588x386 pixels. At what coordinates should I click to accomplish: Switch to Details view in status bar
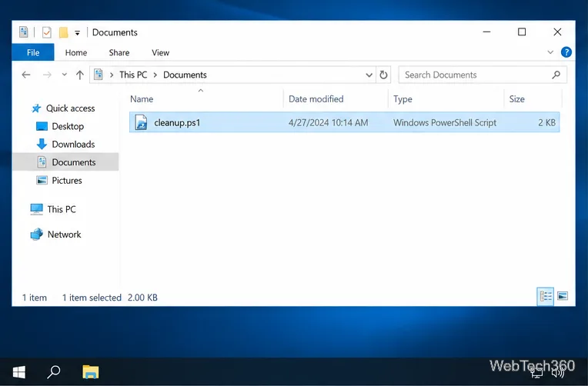point(546,297)
